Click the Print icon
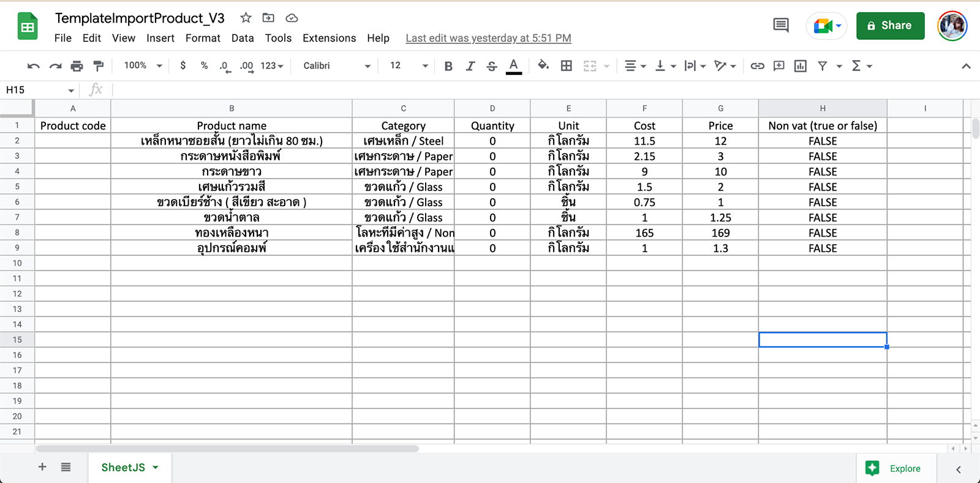This screenshot has height=483, width=980. point(77,66)
